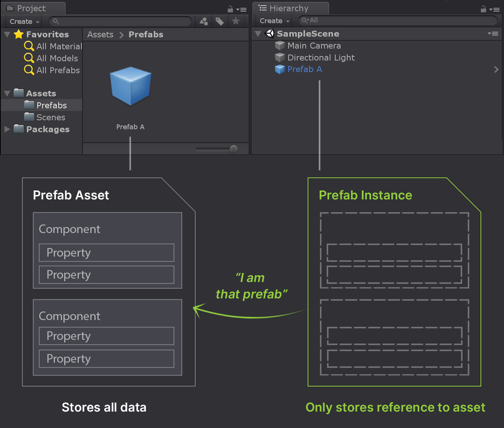
Task: Switch to the Project tab
Action: 32,7
